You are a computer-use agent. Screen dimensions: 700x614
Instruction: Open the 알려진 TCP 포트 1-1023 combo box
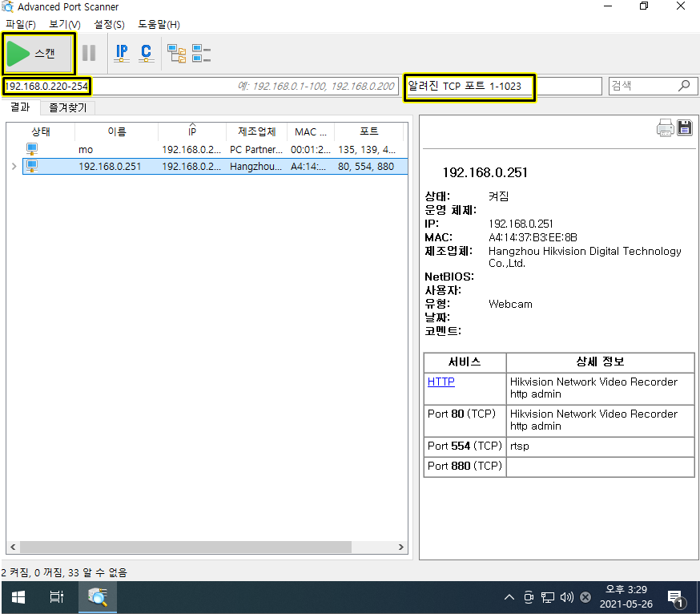coord(503,87)
